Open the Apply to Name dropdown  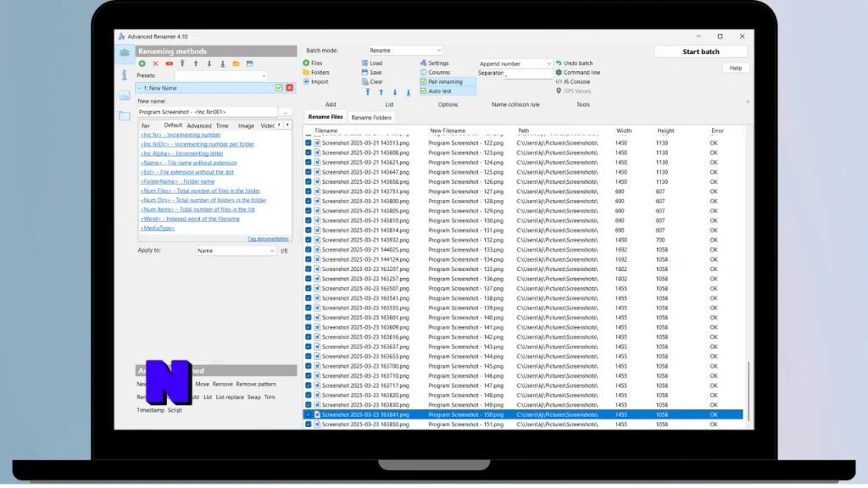pyautogui.click(x=236, y=251)
